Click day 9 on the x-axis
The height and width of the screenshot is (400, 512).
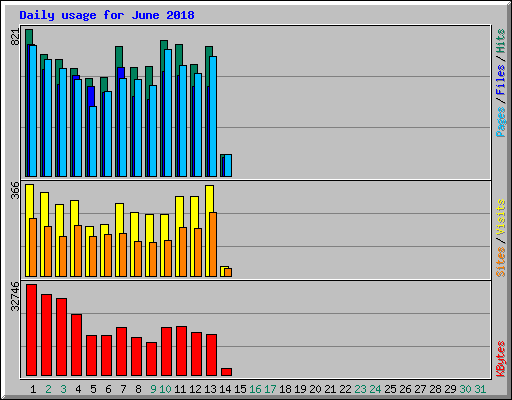[153, 389]
